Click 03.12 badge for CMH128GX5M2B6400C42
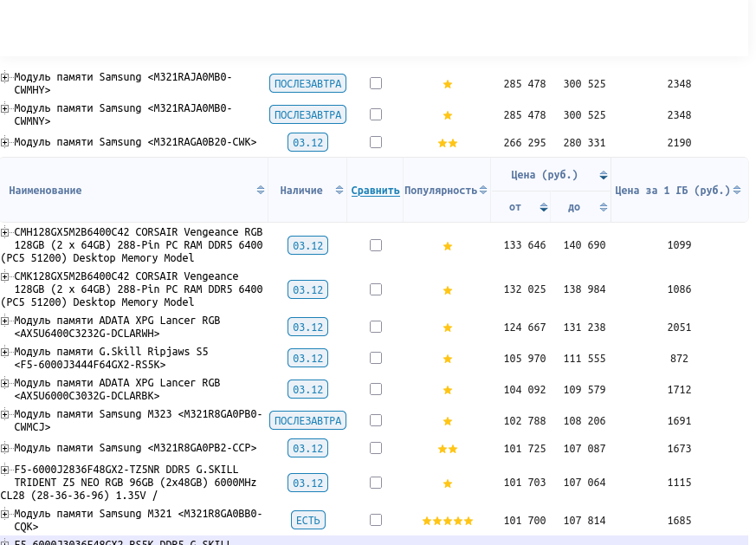The image size is (756, 545). click(307, 245)
